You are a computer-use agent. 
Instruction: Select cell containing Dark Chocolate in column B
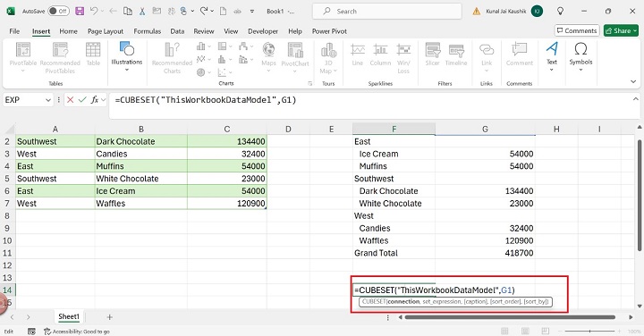tap(141, 141)
